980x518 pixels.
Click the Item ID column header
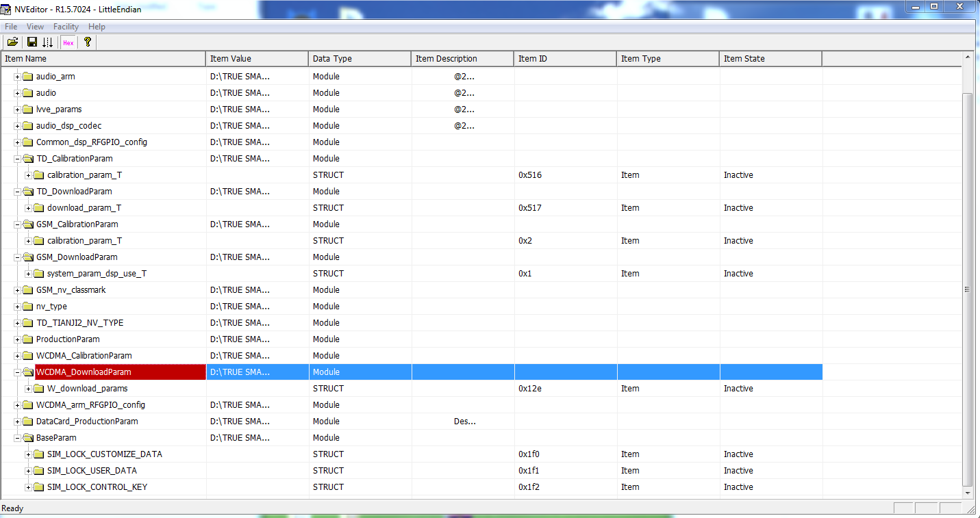point(565,59)
